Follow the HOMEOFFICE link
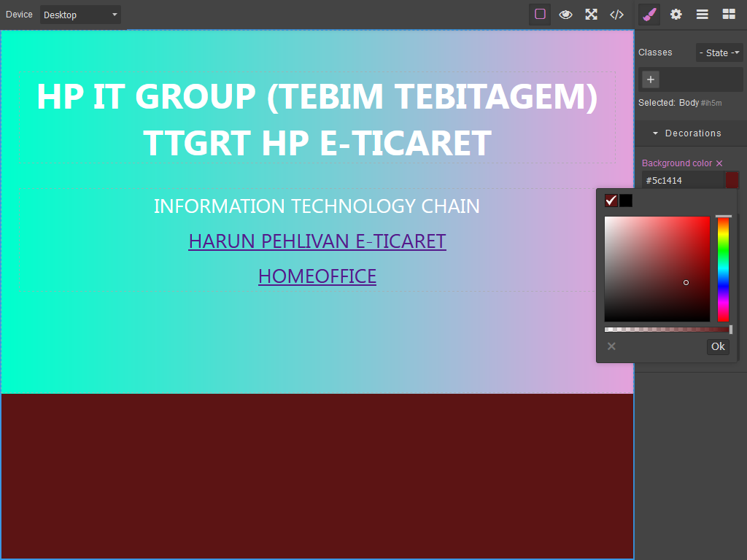This screenshot has width=747, height=560. pos(317,276)
